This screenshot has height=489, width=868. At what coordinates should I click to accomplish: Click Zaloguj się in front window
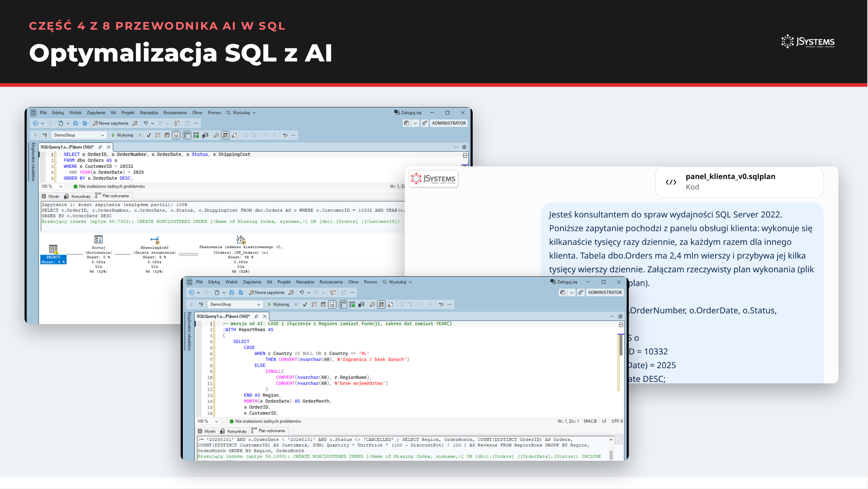(564, 282)
